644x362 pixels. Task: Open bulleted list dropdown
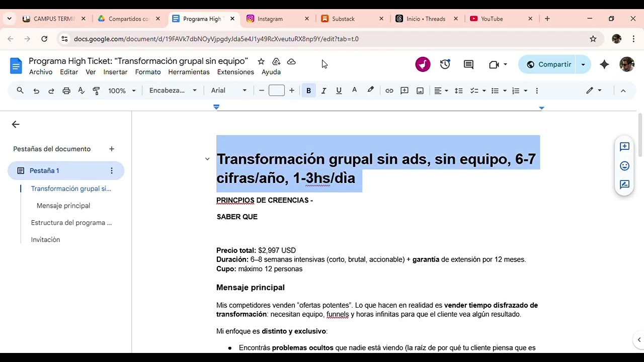pos(505,90)
